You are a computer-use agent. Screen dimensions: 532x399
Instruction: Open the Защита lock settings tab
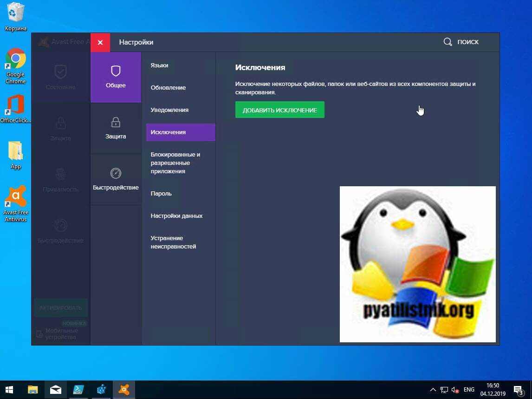point(116,128)
